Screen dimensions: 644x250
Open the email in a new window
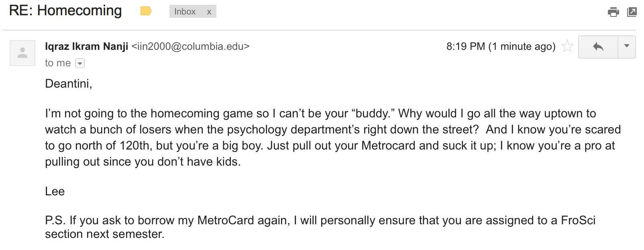coord(632,12)
